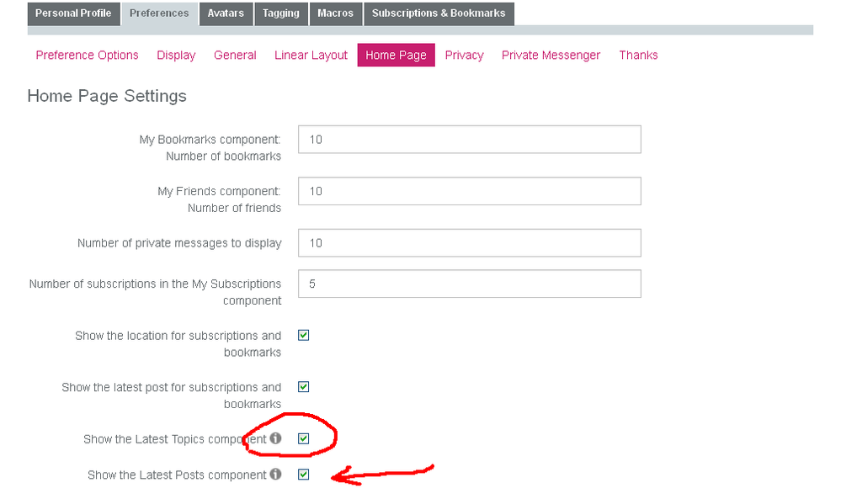The width and height of the screenshot is (841, 504).
Task: Select the Tagging tab
Action: point(280,13)
